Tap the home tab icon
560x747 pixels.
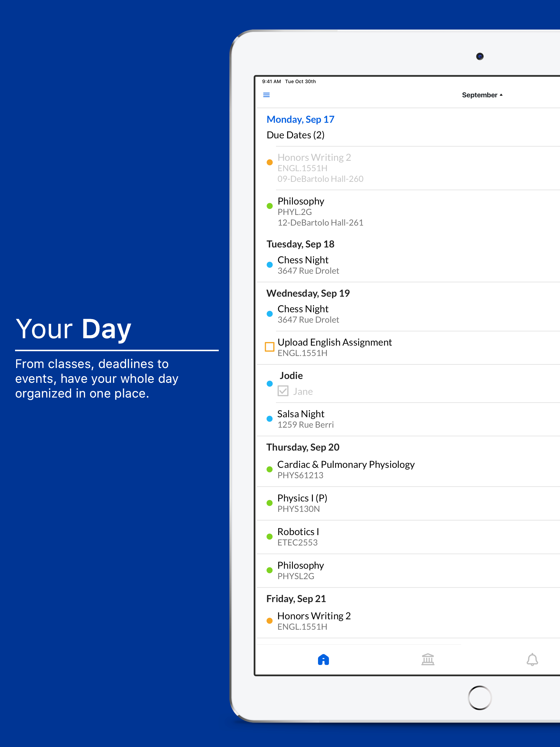[323, 660]
